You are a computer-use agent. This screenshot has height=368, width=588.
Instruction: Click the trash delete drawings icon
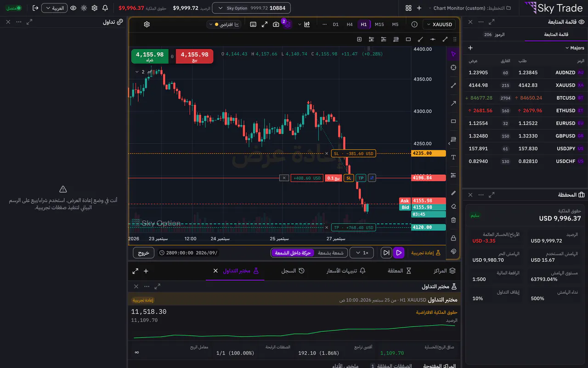tap(453, 220)
